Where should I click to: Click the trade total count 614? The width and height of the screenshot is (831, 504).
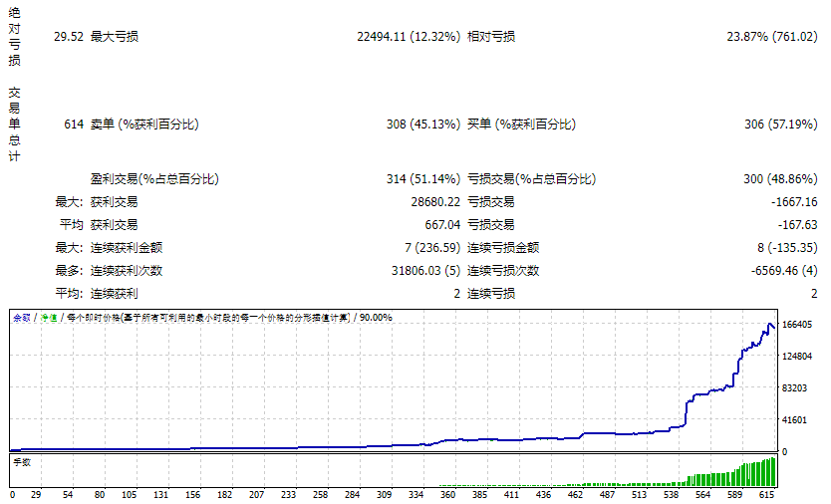click(74, 125)
